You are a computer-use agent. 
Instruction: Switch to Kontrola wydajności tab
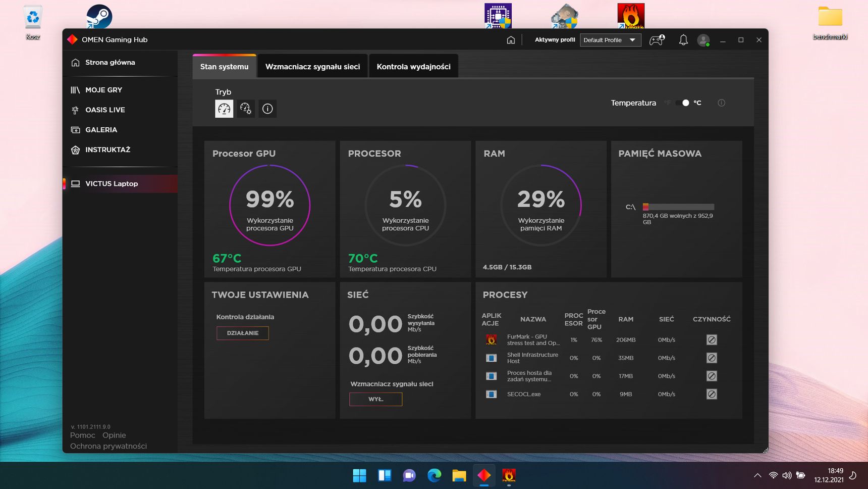click(x=414, y=67)
